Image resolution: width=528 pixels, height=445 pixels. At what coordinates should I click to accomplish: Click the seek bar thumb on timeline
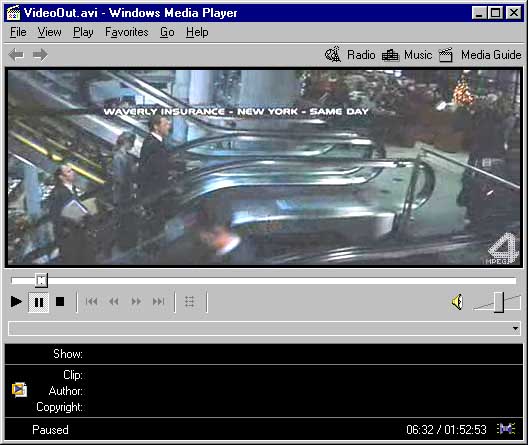point(41,280)
